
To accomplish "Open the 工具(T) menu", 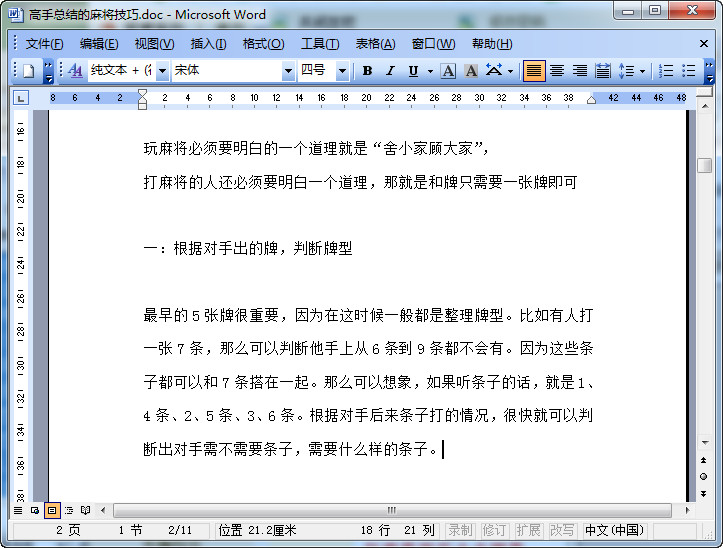I will pos(320,44).
